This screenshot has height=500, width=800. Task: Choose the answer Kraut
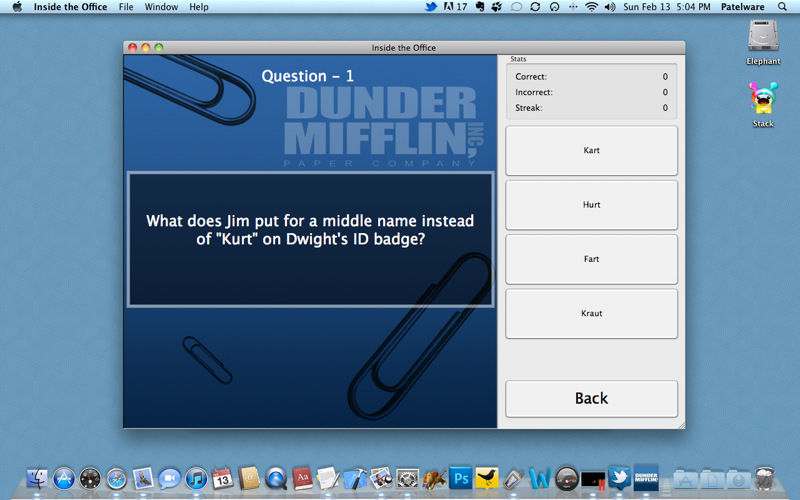pos(591,313)
